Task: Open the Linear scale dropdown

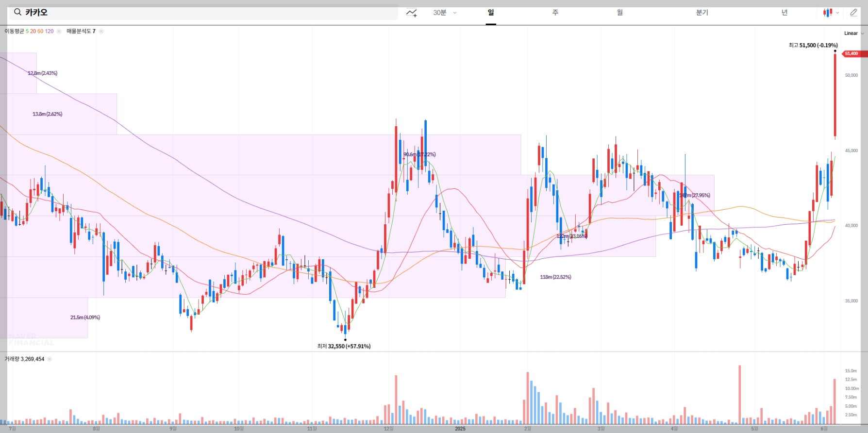Action: tap(854, 33)
